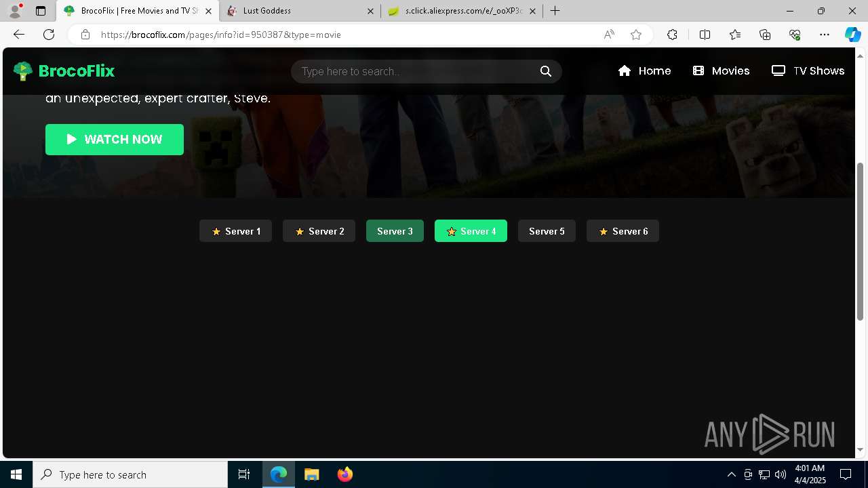Click the Edge taskbar icon
Screen dimensions: 868x488
click(x=279, y=474)
